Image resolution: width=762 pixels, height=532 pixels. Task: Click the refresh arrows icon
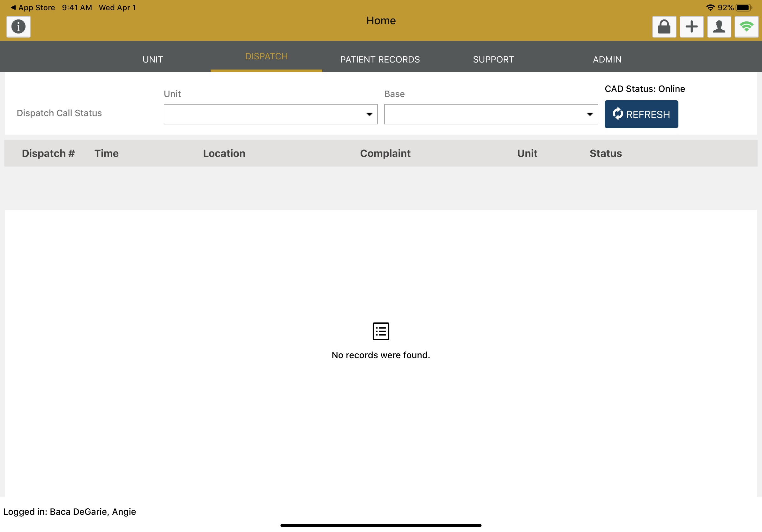[618, 114]
